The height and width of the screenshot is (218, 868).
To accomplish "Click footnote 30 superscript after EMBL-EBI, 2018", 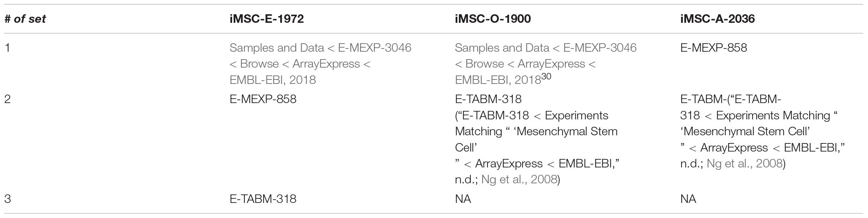I will (546, 77).
